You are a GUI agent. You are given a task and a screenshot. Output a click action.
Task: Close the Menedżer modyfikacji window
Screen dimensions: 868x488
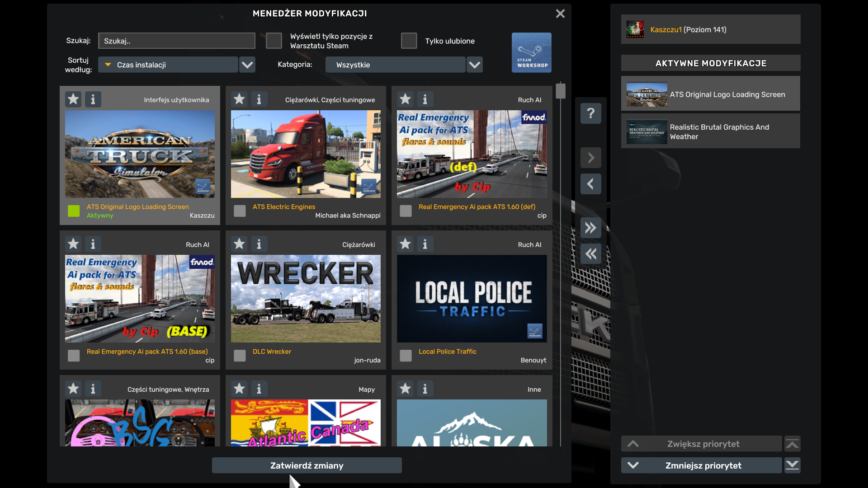tap(560, 14)
